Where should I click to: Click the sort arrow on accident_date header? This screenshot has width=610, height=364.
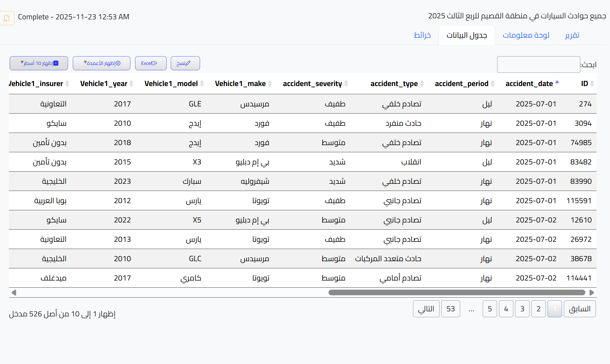[x=557, y=82]
